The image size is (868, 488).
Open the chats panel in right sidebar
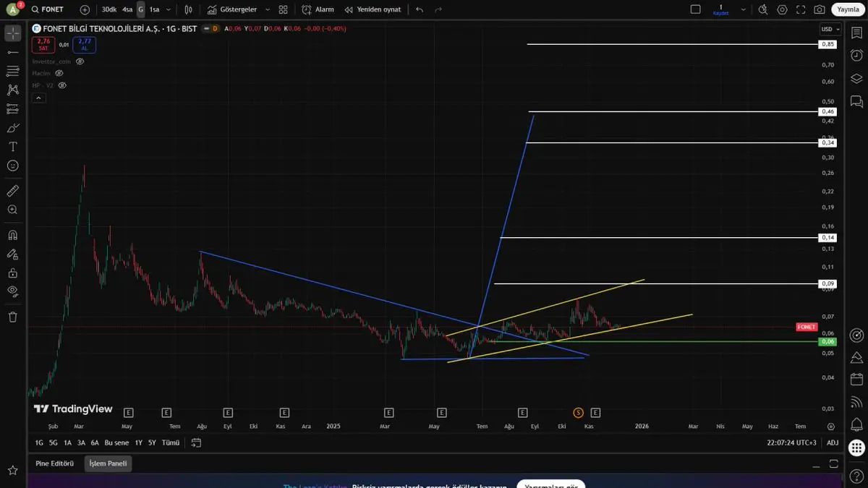(856, 101)
